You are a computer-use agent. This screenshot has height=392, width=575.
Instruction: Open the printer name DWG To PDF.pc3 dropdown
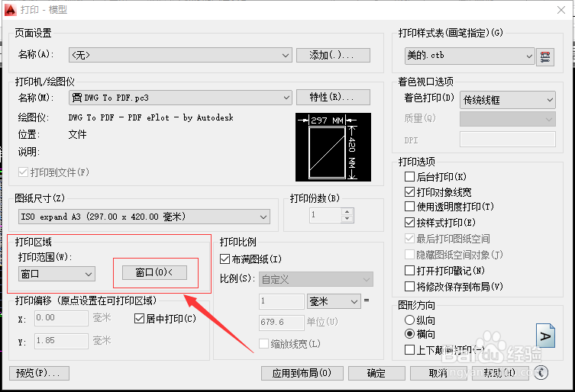[x=180, y=98]
